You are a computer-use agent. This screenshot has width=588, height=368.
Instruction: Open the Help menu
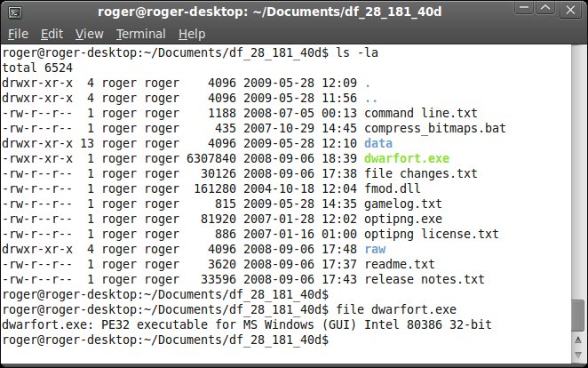(192, 34)
